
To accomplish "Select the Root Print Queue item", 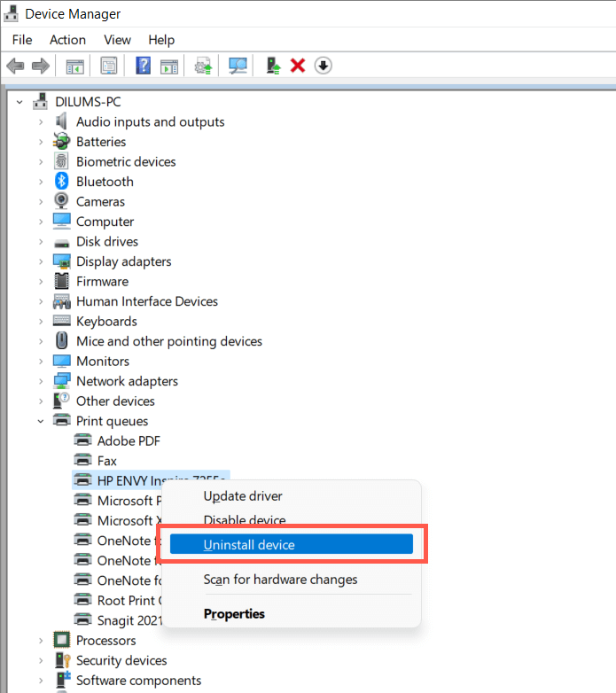I will click(x=129, y=601).
